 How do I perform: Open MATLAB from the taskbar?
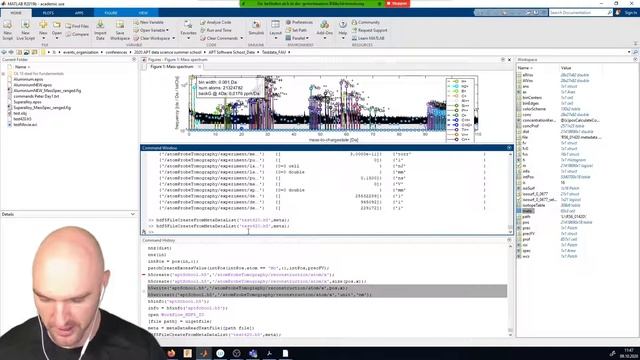[204, 353]
